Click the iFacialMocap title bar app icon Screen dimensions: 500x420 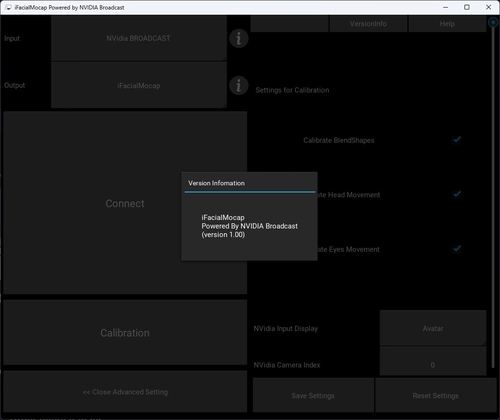point(8,7)
